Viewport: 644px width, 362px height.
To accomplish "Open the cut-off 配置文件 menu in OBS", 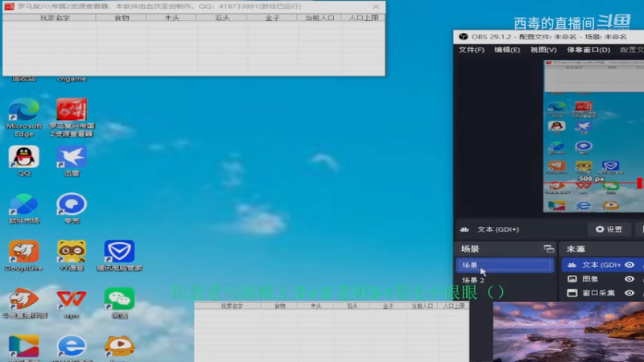I will point(632,50).
